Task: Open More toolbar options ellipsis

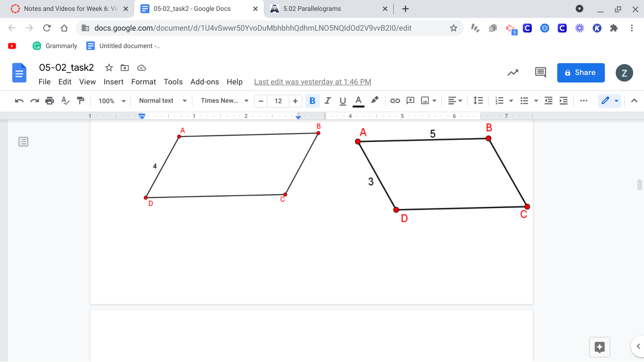Action: pos(584,100)
